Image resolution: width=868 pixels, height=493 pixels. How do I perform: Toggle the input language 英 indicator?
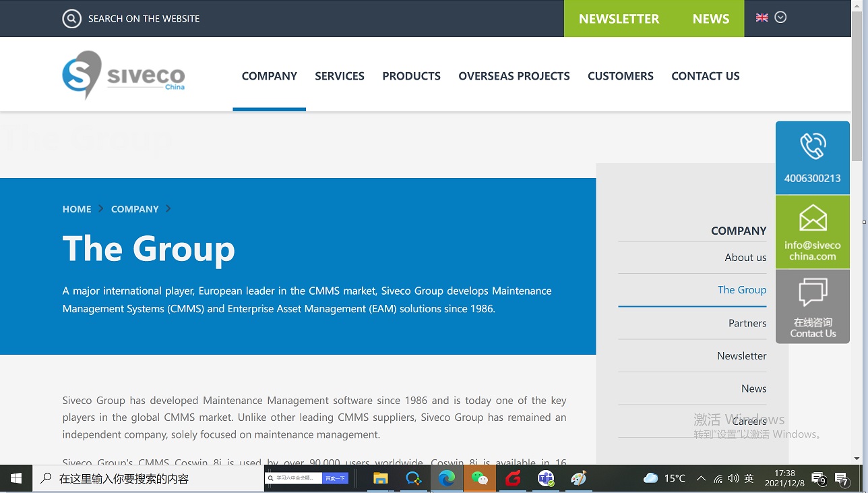coord(749,478)
